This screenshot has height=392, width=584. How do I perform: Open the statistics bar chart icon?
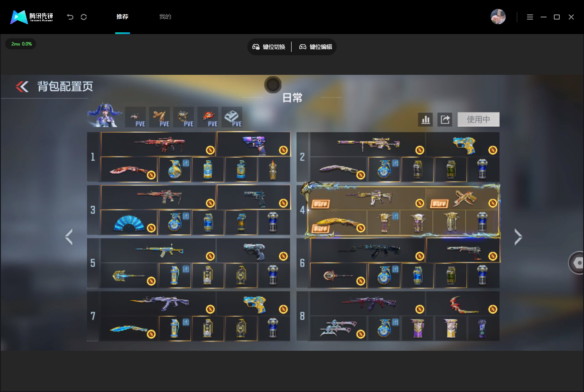(425, 119)
